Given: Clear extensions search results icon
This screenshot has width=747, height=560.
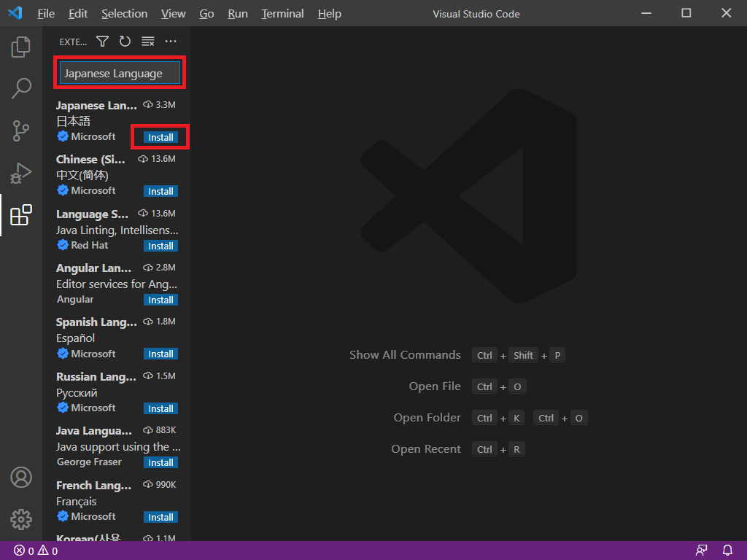Looking at the screenshot, I should (147, 42).
